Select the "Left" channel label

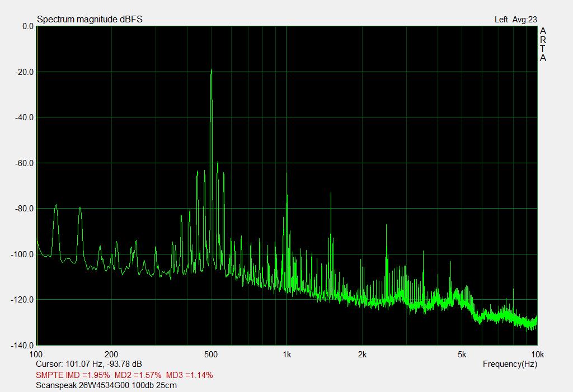(501, 20)
